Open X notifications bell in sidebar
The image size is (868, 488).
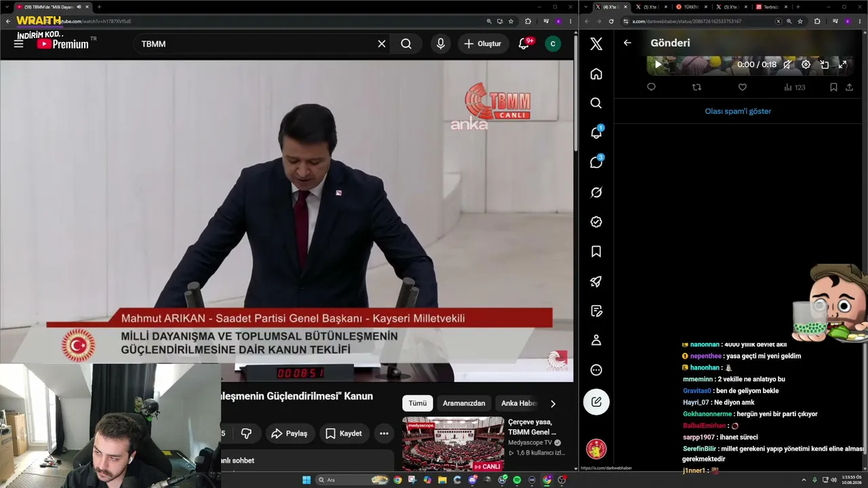click(596, 133)
